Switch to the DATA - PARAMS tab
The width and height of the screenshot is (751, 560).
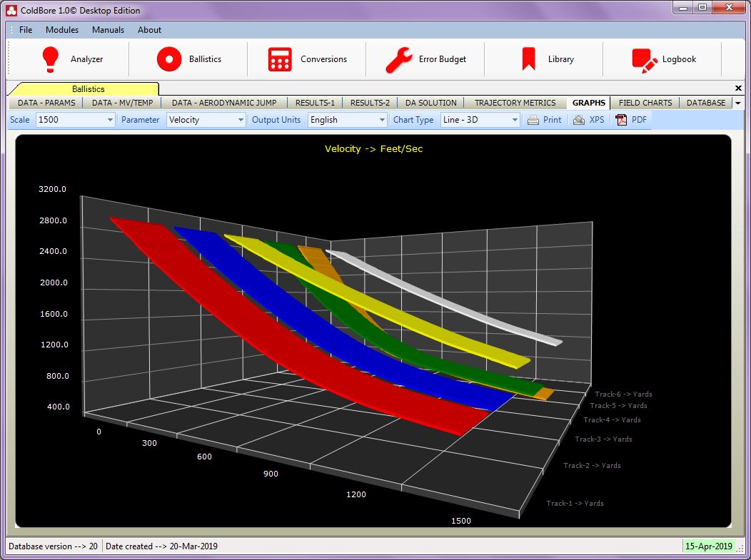pyautogui.click(x=46, y=103)
